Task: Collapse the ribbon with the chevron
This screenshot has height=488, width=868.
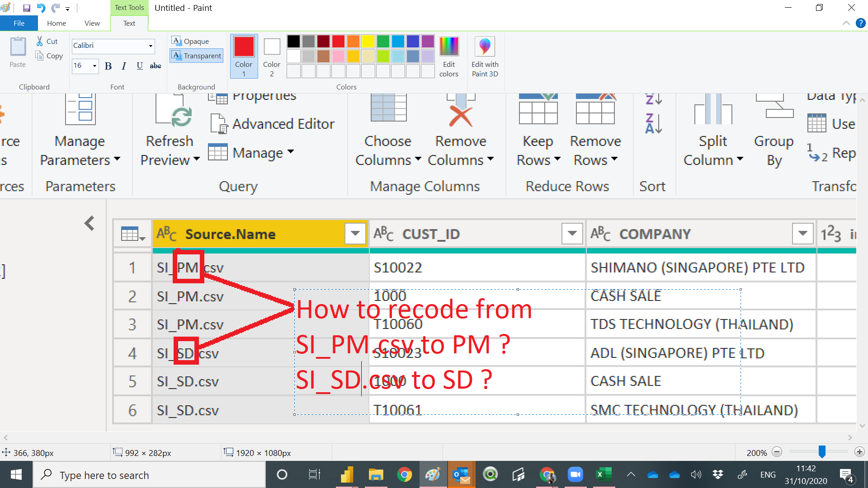Action: pyautogui.click(x=846, y=23)
